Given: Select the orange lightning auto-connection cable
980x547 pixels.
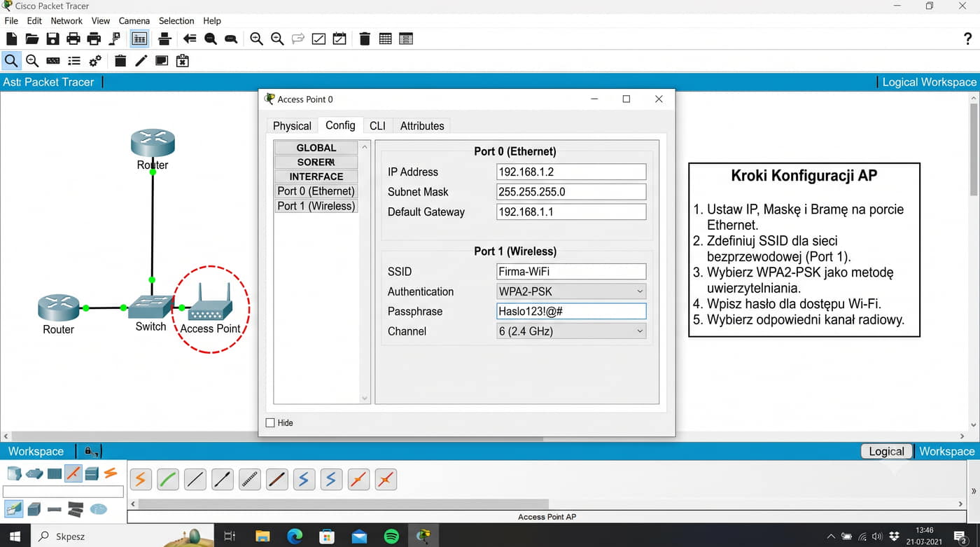Looking at the screenshot, I should (141, 480).
